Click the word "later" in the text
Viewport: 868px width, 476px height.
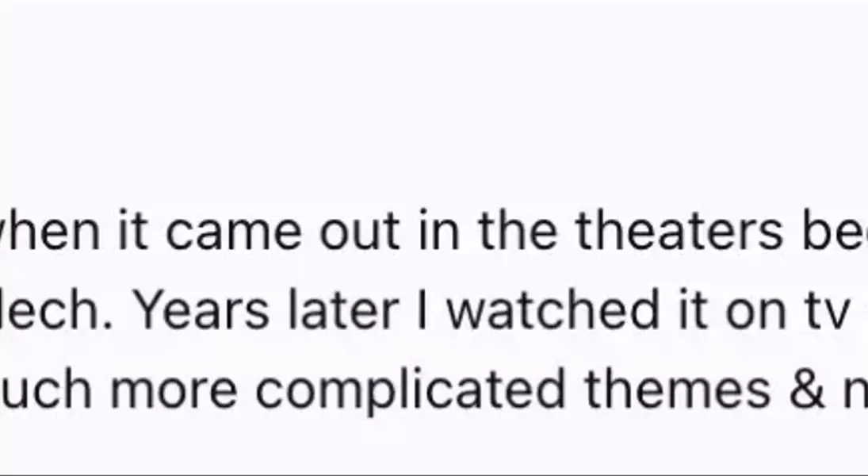343,311
